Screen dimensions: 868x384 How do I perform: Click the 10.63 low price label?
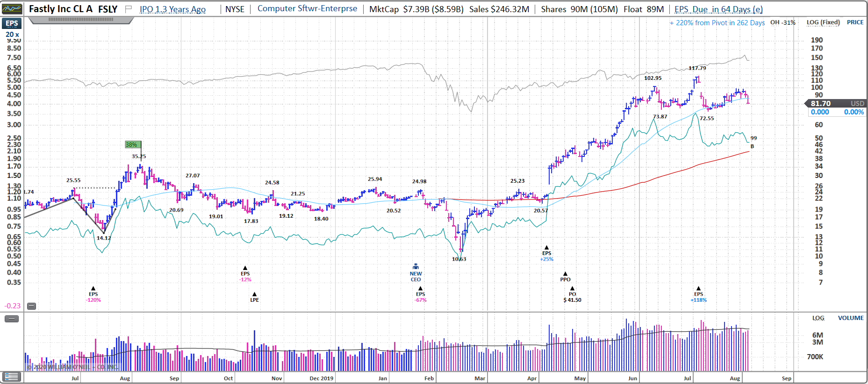459,259
